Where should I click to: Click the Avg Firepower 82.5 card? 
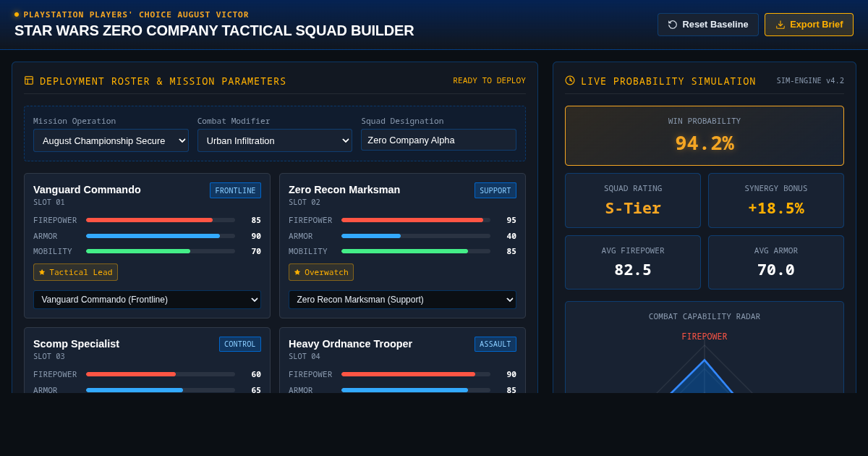point(633,263)
